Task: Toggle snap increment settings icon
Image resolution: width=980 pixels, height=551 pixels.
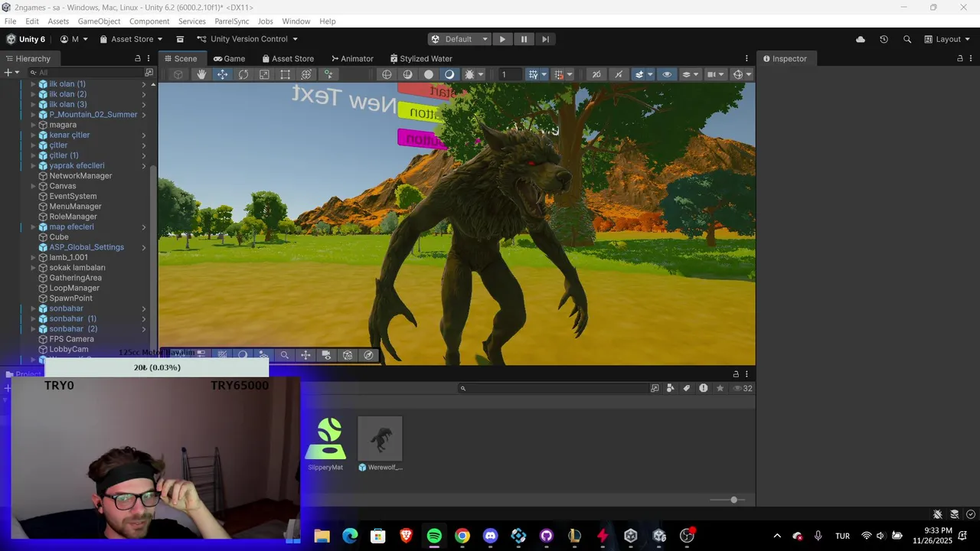Action: click(559, 74)
